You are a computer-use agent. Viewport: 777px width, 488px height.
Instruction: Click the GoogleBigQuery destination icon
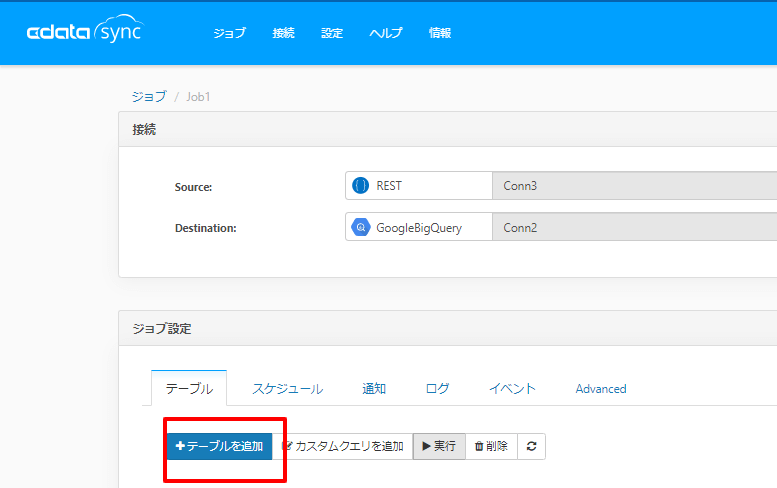(360, 228)
